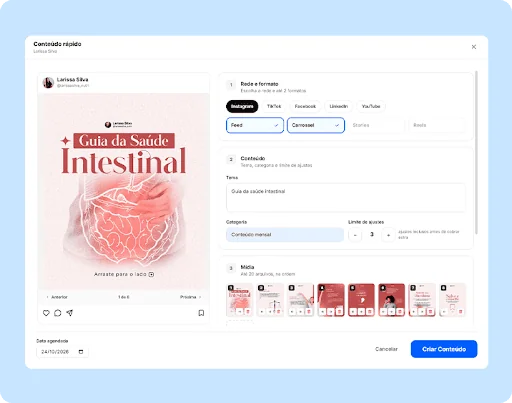
Task: Select media thumbnail number 5
Action: pyautogui.click(x=361, y=300)
